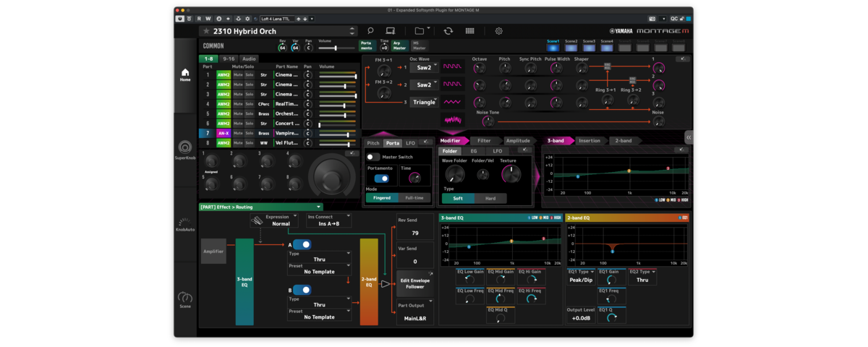The height and width of the screenshot is (347, 868).
Task: Toggle Insertion A switch
Action: [302, 245]
